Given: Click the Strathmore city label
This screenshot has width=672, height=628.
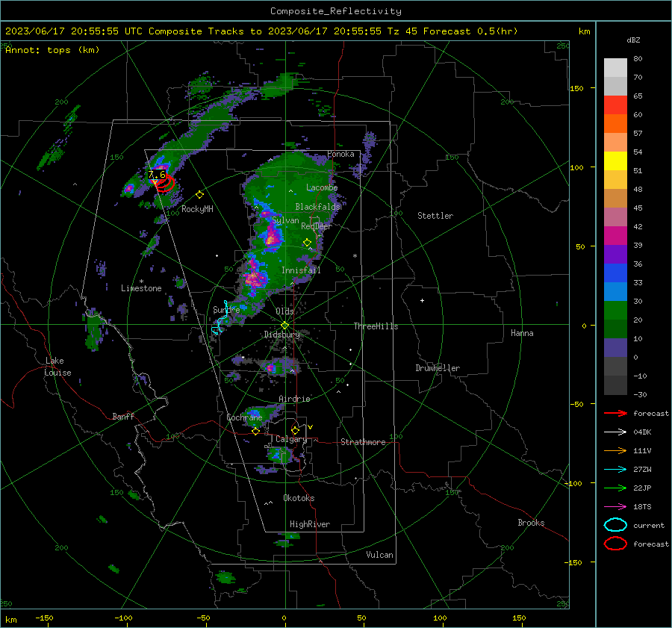Looking at the screenshot, I should pos(363,442).
